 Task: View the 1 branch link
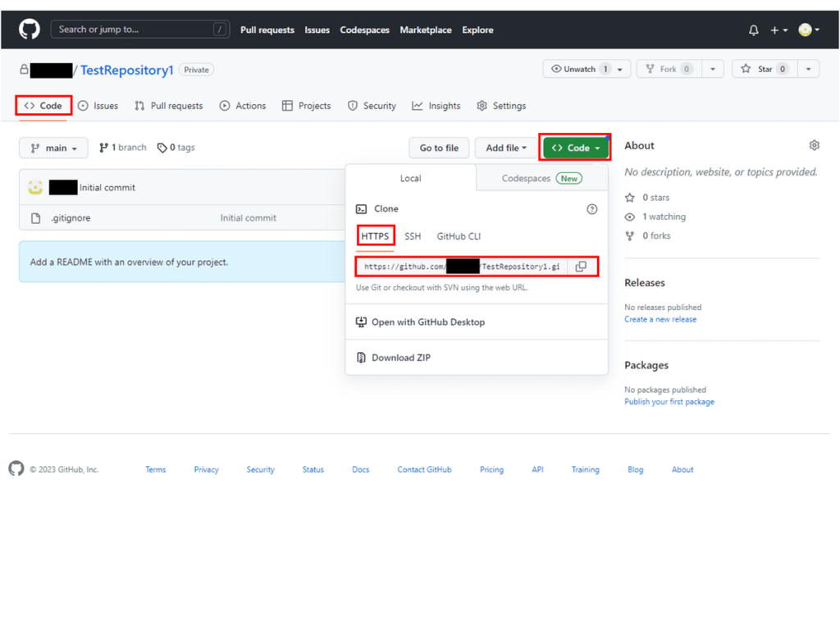123,148
